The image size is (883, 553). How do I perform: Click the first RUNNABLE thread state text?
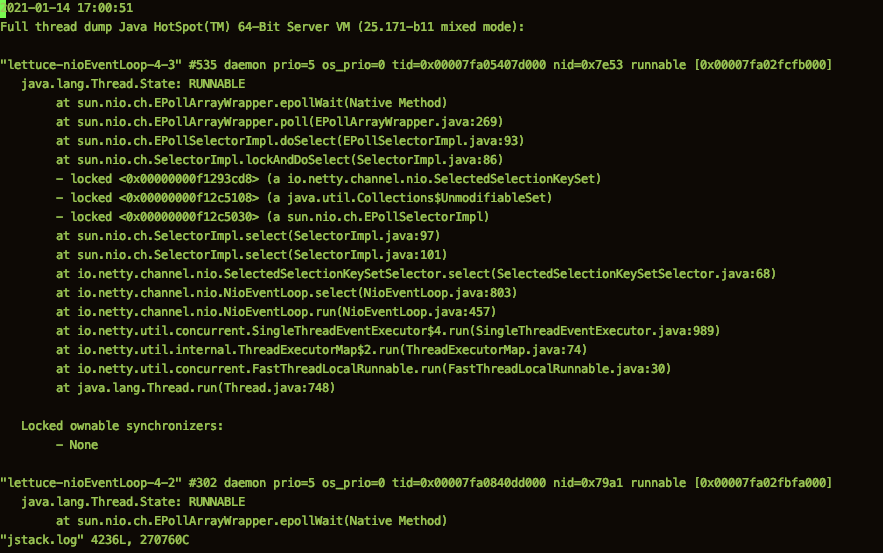(216, 84)
